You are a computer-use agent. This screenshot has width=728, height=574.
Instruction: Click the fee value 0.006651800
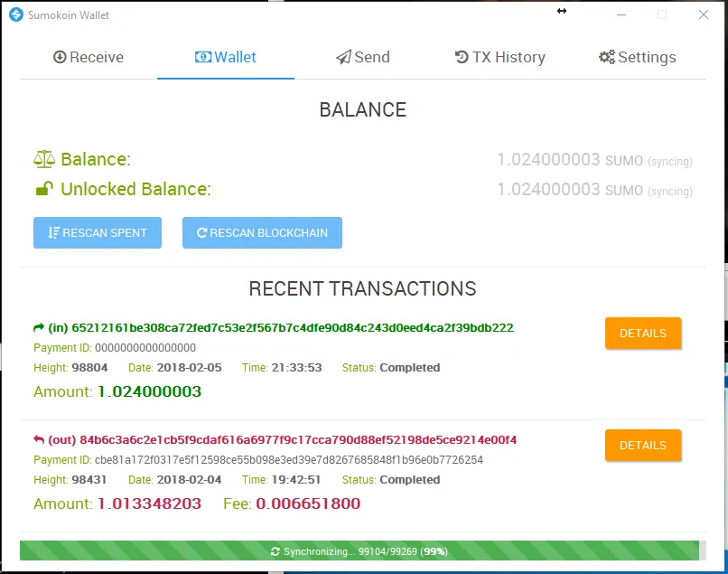coord(308,503)
